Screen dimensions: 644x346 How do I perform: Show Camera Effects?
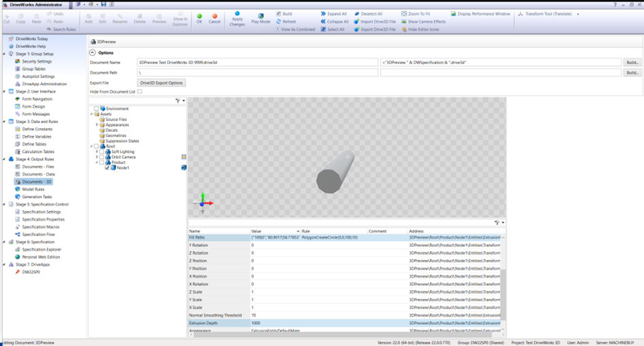(423, 21)
